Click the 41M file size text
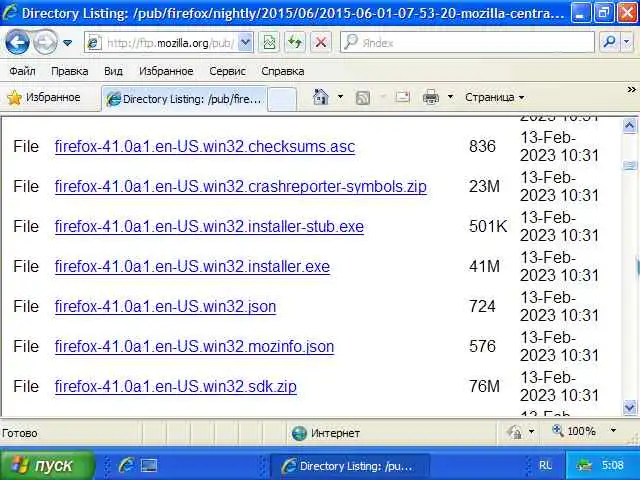640x480 pixels. 484,267
